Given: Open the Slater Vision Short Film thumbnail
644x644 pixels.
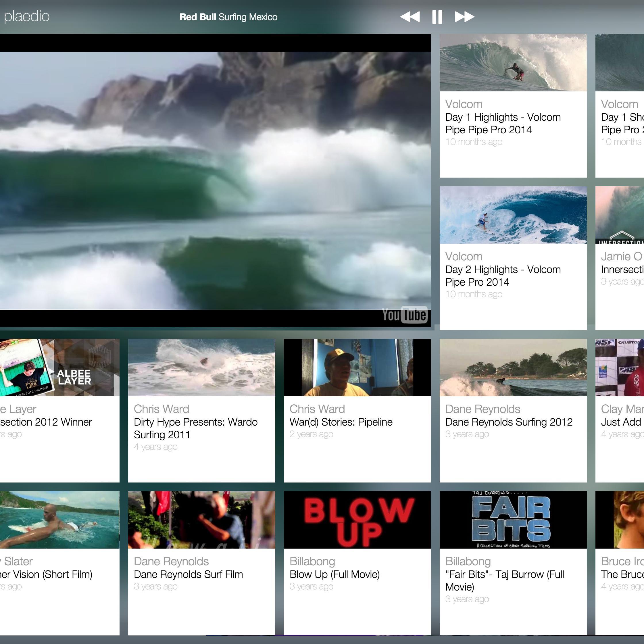Looking at the screenshot, I should coord(60,520).
